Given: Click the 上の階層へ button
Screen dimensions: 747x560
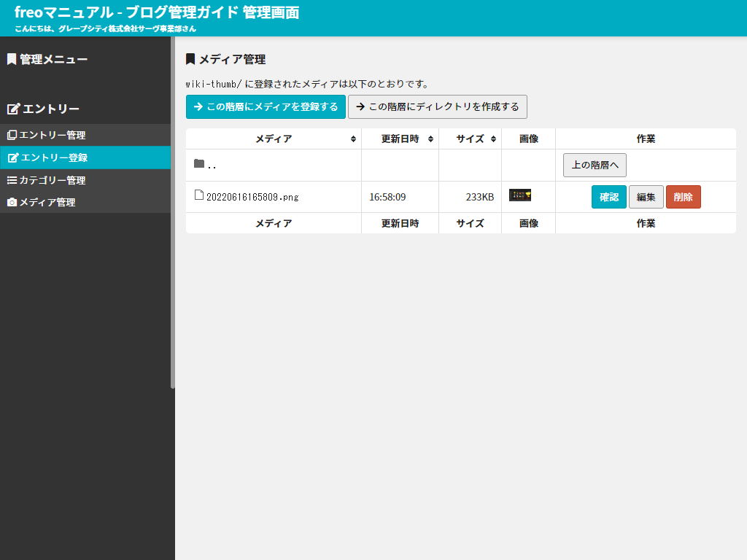Looking at the screenshot, I should (595, 166).
